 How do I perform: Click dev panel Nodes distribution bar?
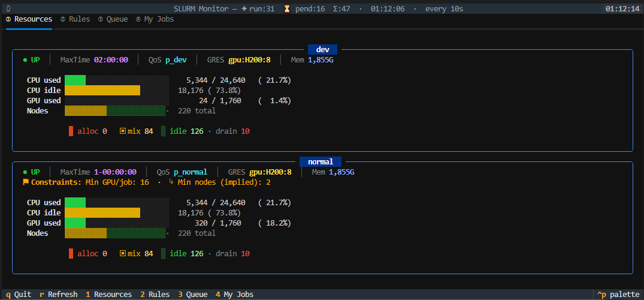[x=116, y=110]
